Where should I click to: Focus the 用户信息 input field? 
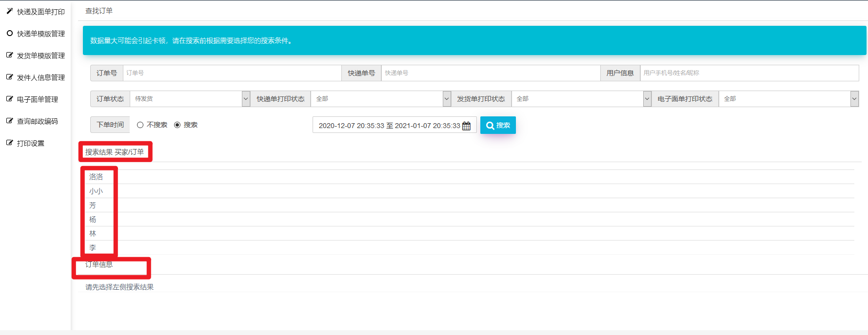(x=750, y=73)
